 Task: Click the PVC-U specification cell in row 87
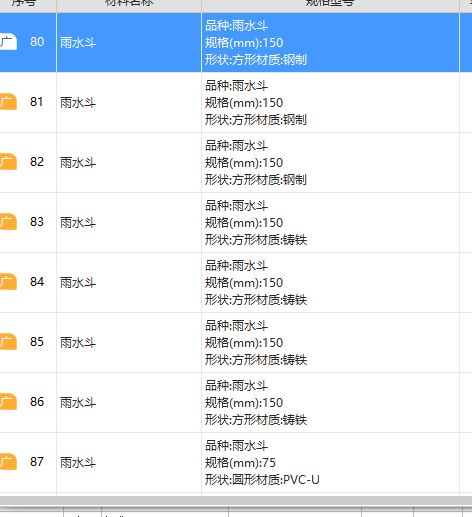[x=330, y=463]
